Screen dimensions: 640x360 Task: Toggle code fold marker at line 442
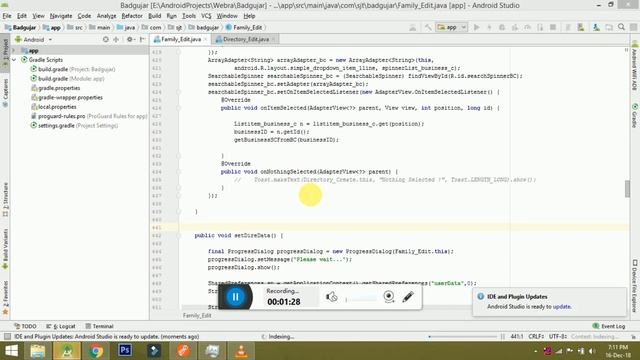pos(178,236)
